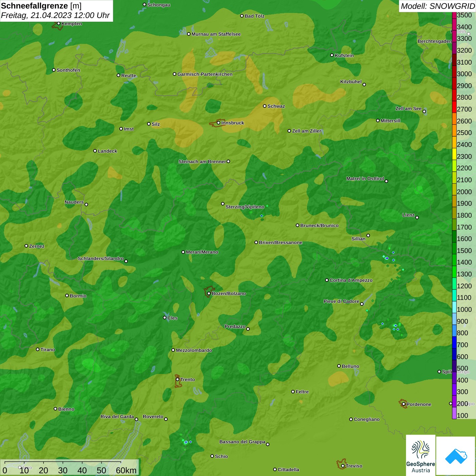Click the Schlanders/Silandro label
Screen dimensions: 476x476
pyautogui.click(x=101, y=258)
